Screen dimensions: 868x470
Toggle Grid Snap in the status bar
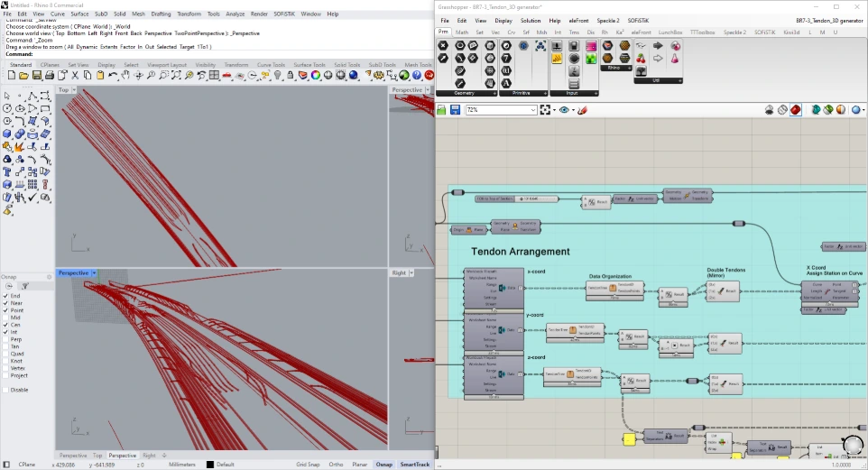[x=309, y=465]
